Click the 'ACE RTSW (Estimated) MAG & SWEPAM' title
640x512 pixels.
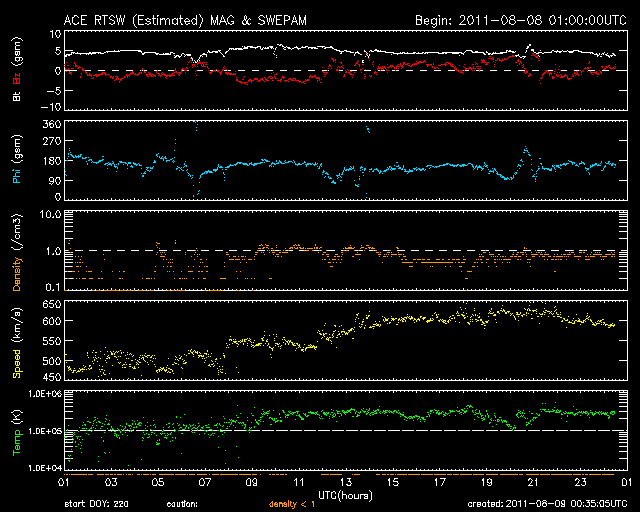185,20
